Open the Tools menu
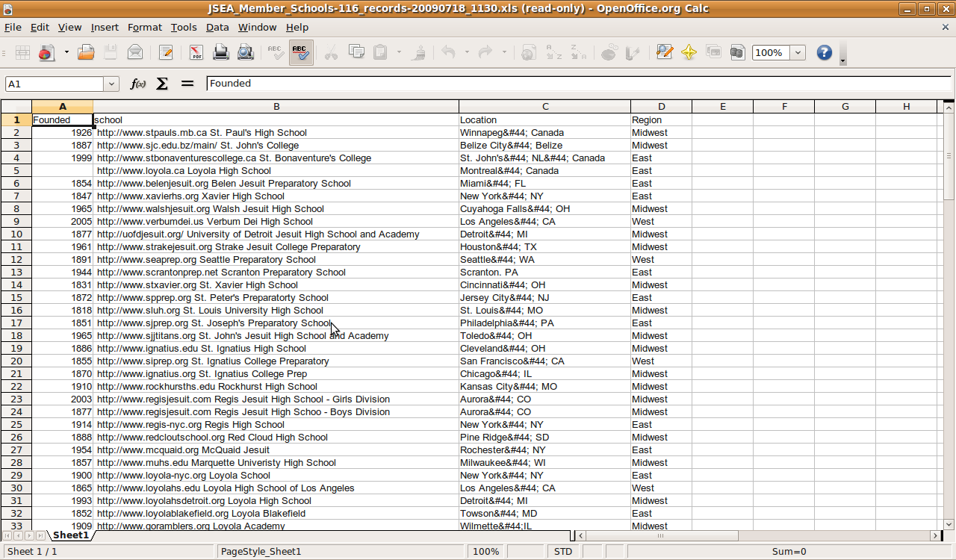This screenshot has height=560, width=956. click(184, 27)
